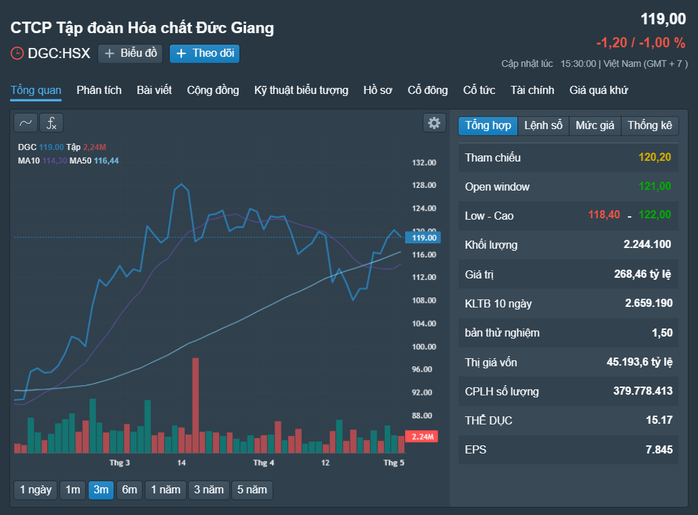698x515 pixels.
Task: Switch to the Tổng quan tab
Action: point(36,90)
